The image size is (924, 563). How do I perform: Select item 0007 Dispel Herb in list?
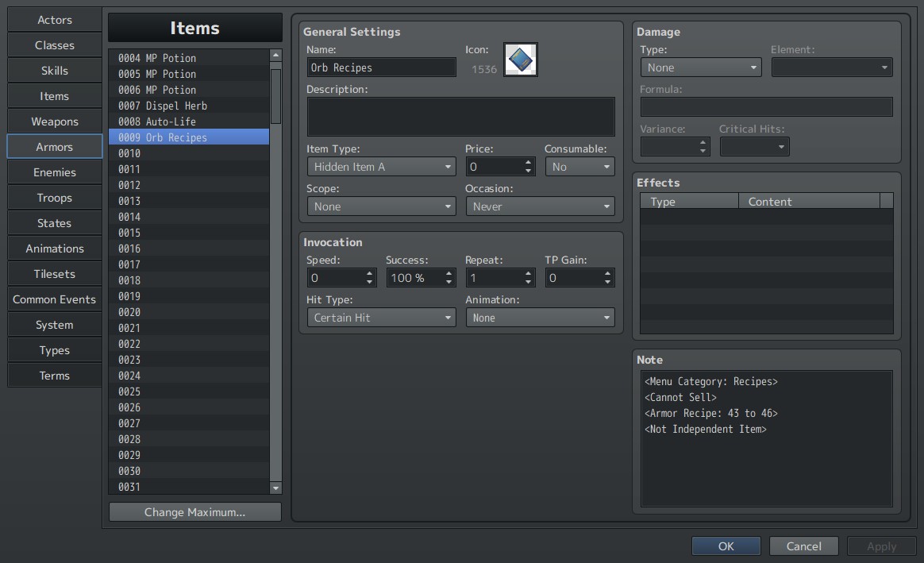point(189,106)
